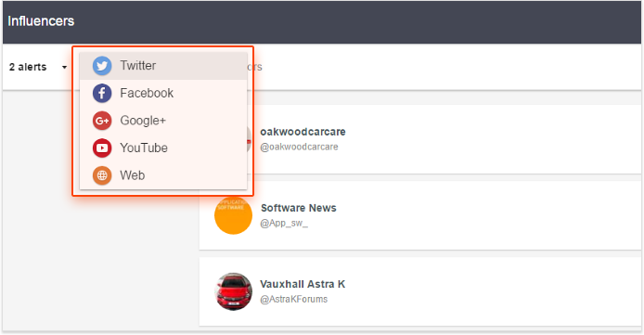Image resolution: width=644 pixels, height=335 pixels.
Task: Select the Twitter bird icon
Action: pyautogui.click(x=102, y=66)
